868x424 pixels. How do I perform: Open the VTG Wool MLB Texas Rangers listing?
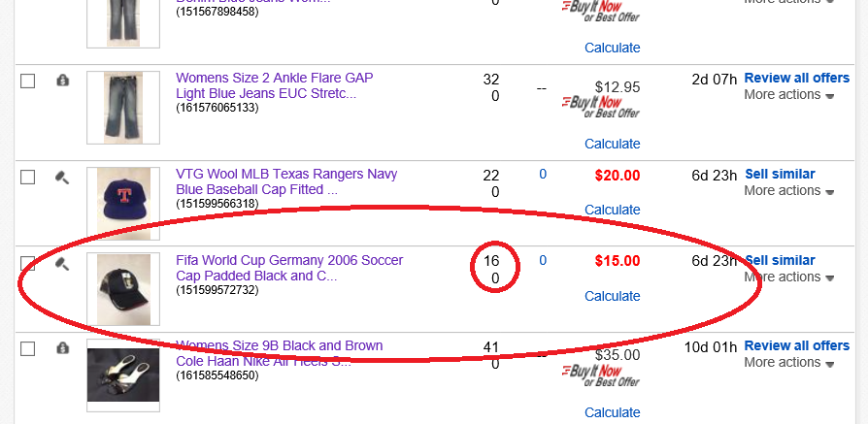coord(285,181)
